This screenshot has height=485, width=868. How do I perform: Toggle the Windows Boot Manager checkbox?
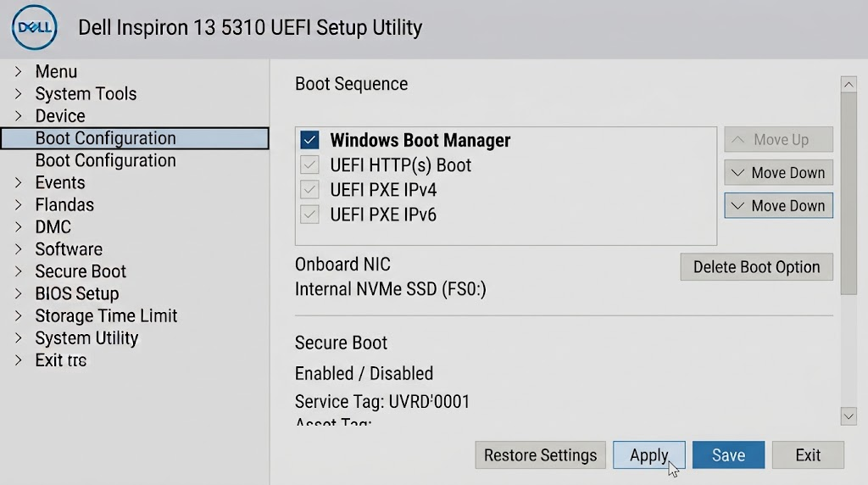310,140
